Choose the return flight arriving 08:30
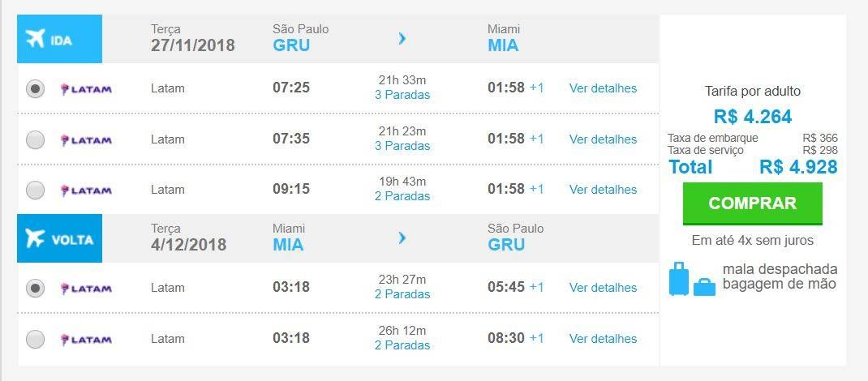 36,338
